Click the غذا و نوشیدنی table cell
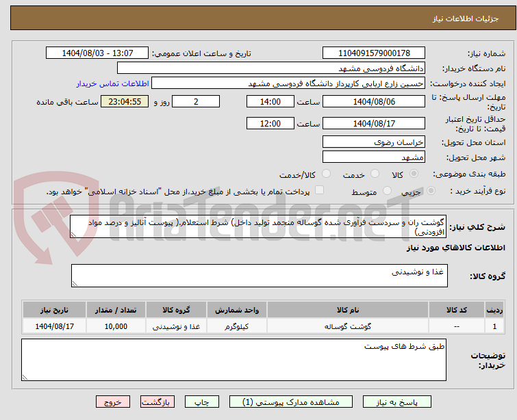The height and width of the screenshot is (420, 517). coord(176,326)
